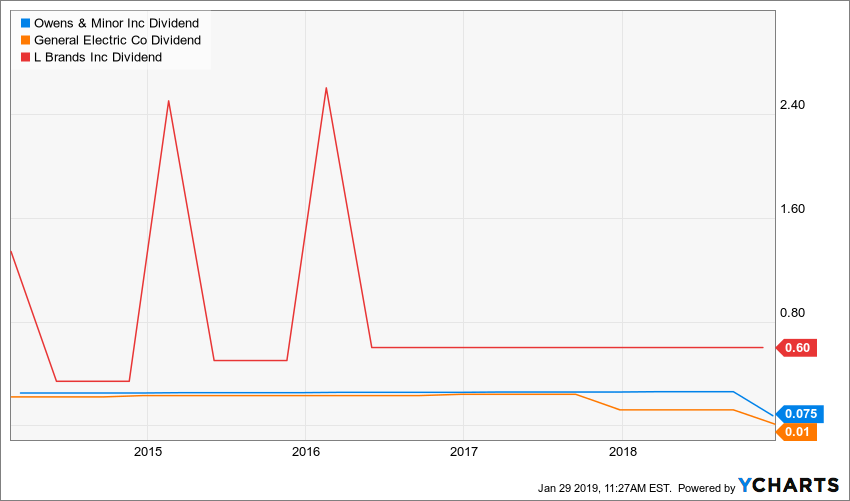Image resolution: width=850 pixels, height=501 pixels.
Task: Click the orange 0.01 value flag
Action: click(796, 432)
